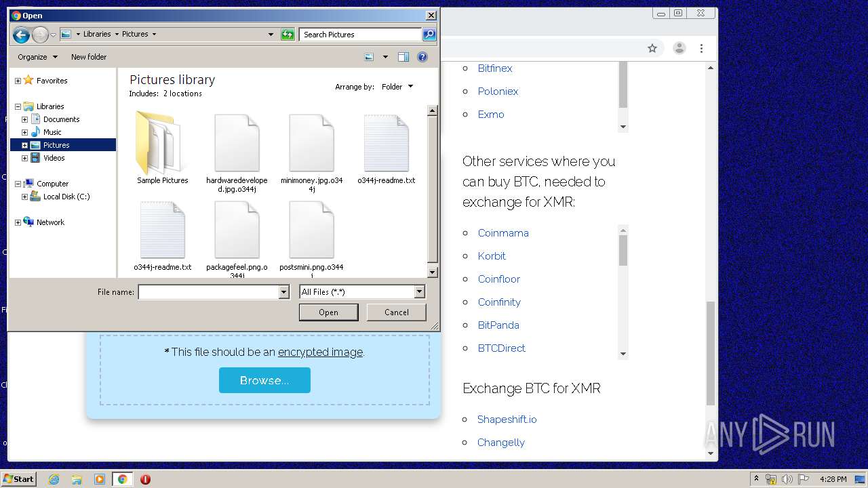
Task: Select minimoney.jpg.o344j file
Action: tap(312, 153)
